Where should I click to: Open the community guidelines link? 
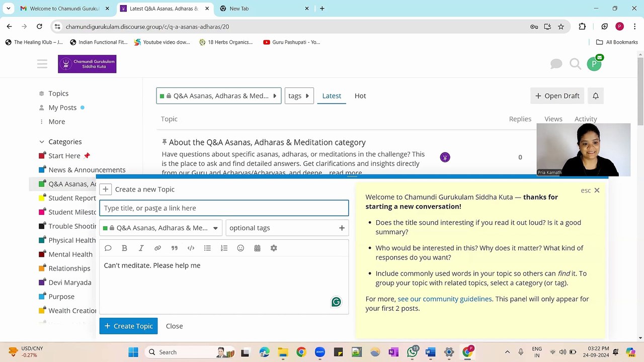click(x=444, y=299)
